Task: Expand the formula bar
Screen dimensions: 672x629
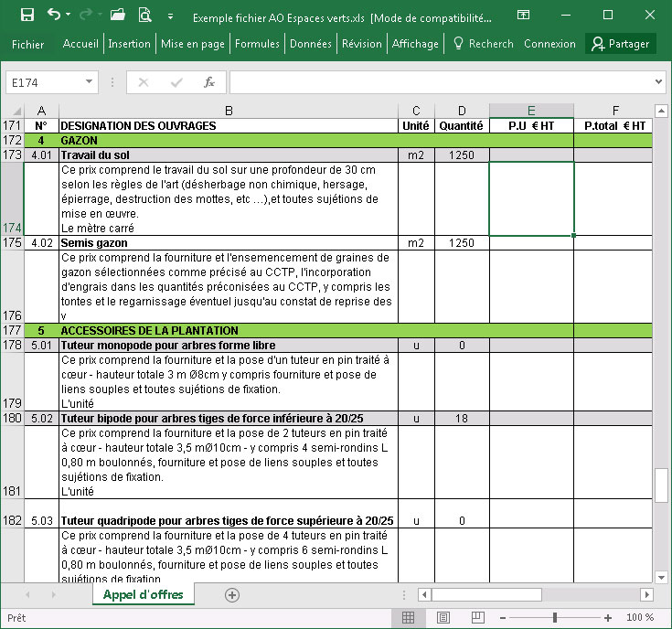Action: (x=660, y=82)
